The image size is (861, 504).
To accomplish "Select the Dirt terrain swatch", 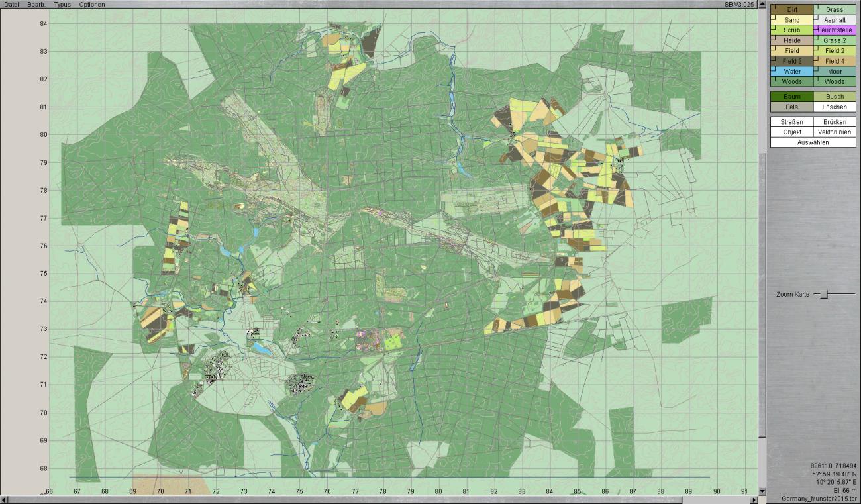I will pos(792,10).
